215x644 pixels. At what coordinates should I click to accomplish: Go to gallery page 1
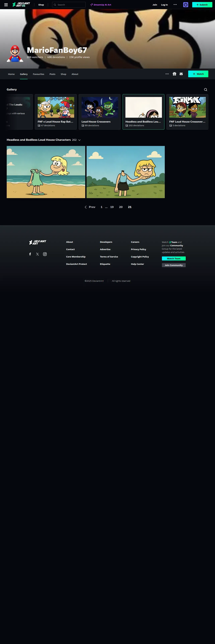point(101,207)
